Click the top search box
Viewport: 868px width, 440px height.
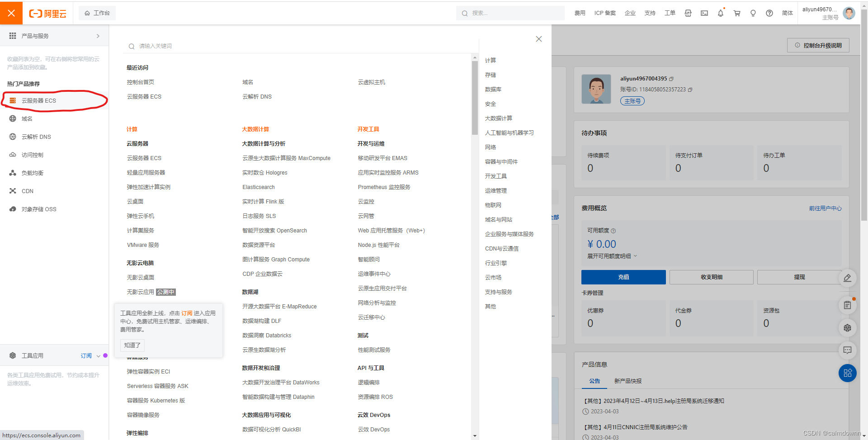(510, 13)
